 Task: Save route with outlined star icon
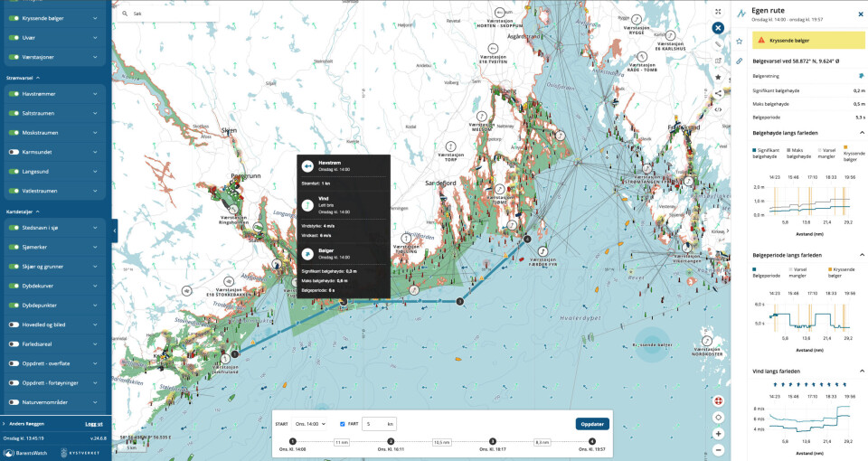740,41
